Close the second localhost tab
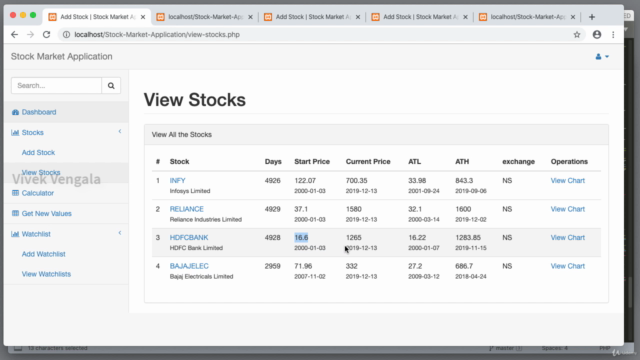Screen dimensions: 640x360 tap(250, 17)
